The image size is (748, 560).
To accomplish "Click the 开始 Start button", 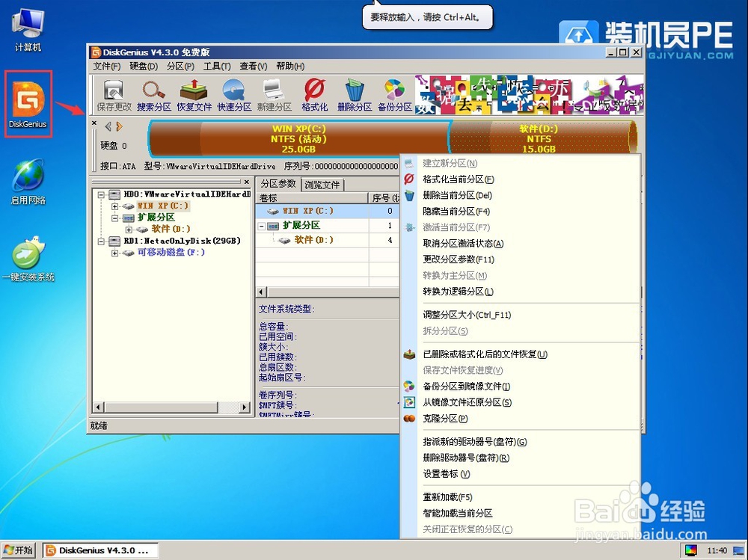I will click(x=18, y=550).
